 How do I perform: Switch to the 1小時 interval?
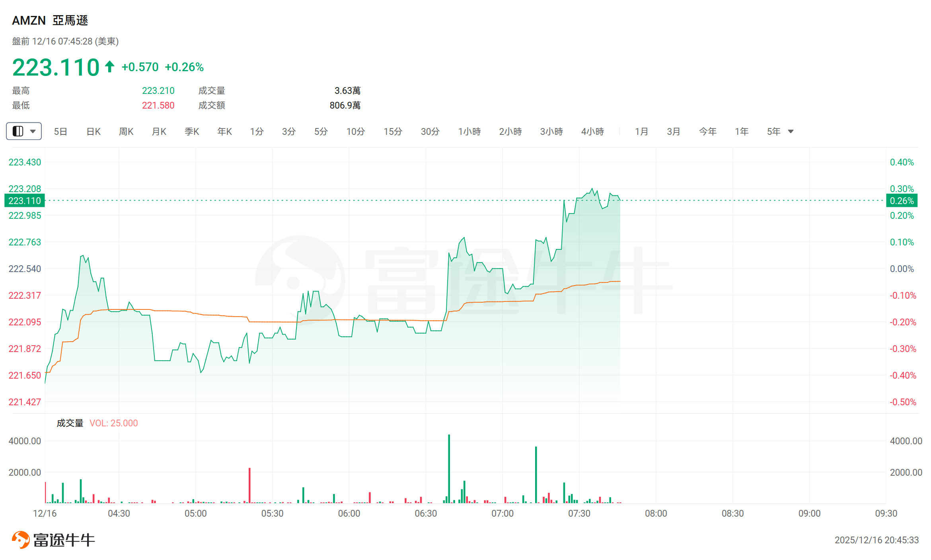(469, 132)
